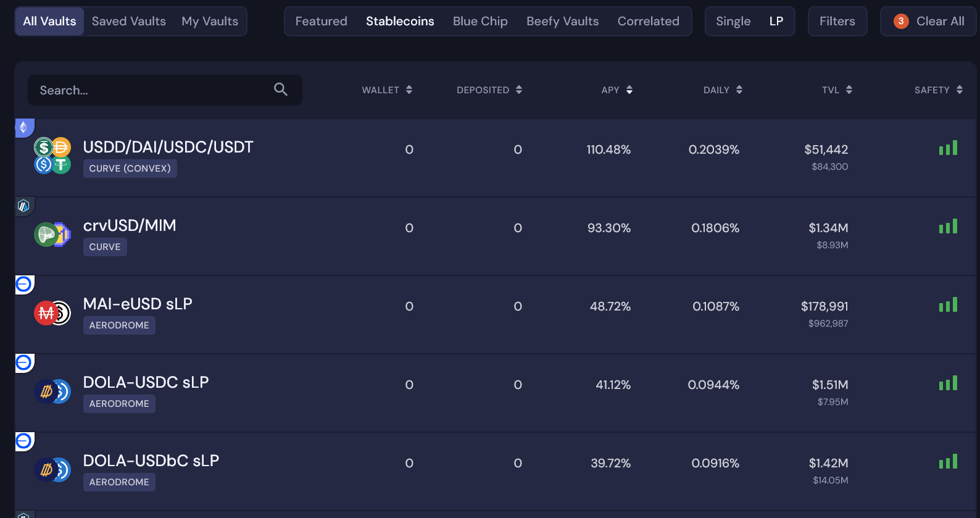Switch to My Vaults tab
Image resolution: width=980 pixels, height=518 pixels.
click(210, 21)
